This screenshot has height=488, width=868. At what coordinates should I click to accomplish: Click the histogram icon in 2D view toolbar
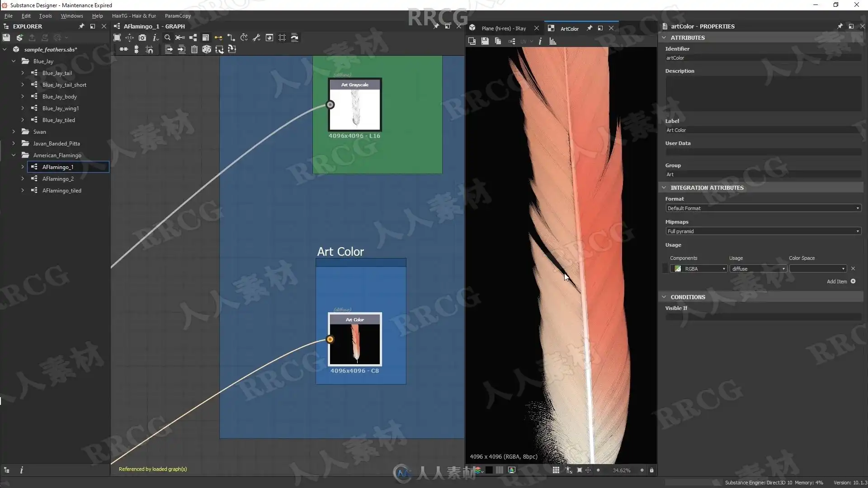coord(552,41)
